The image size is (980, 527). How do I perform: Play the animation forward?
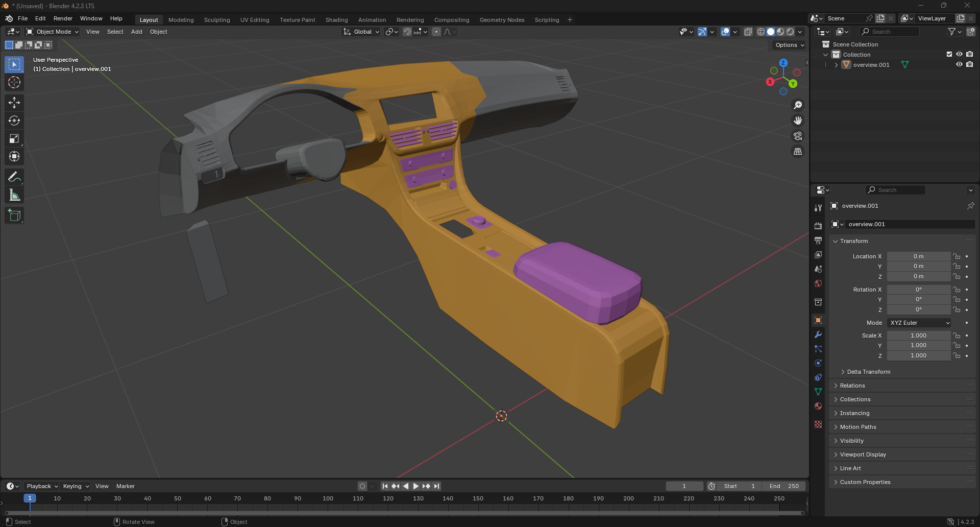(415, 486)
